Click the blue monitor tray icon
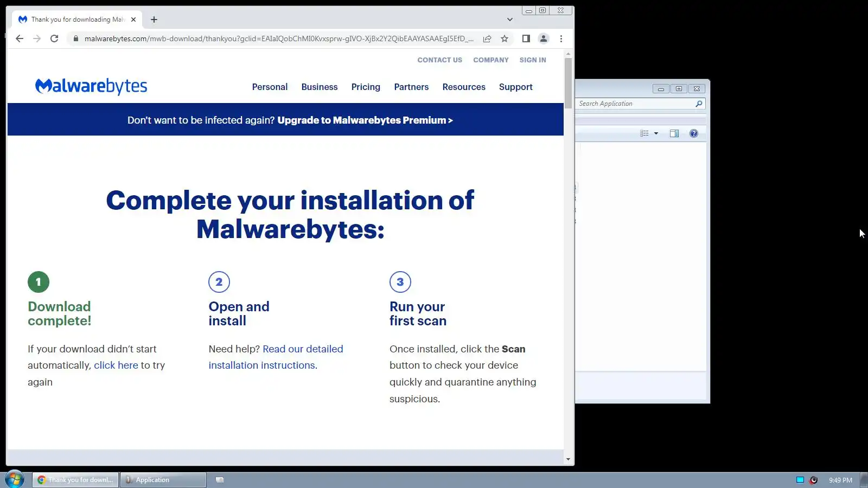This screenshot has width=868, height=488. pyautogui.click(x=800, y=480)
